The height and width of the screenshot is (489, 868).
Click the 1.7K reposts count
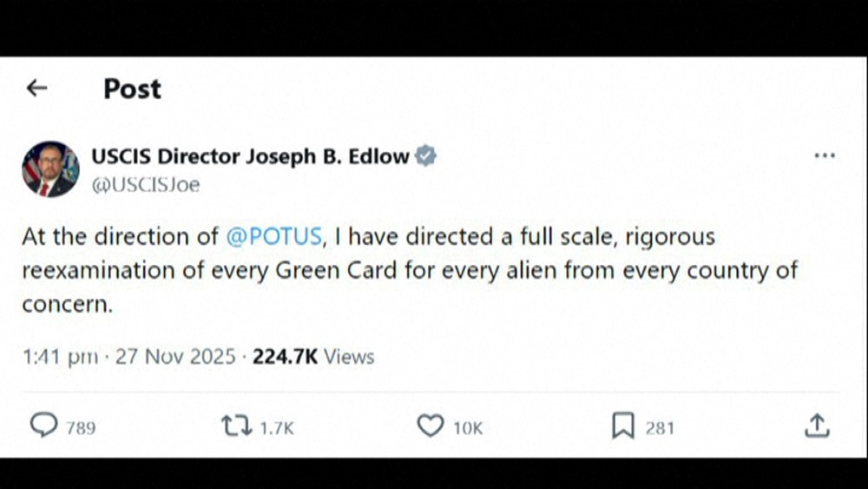tap(277, 427)
